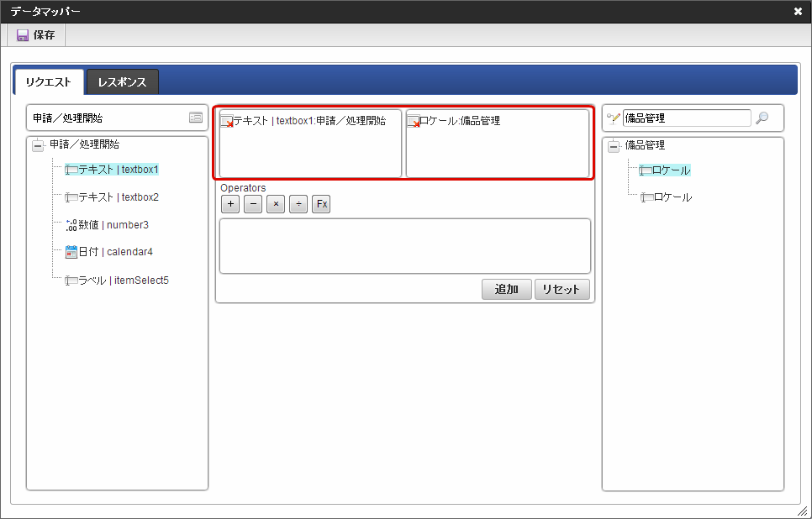Click the divide operator button
The width and height of the screenshot is (812, 519).
click(x=298, y=204)
